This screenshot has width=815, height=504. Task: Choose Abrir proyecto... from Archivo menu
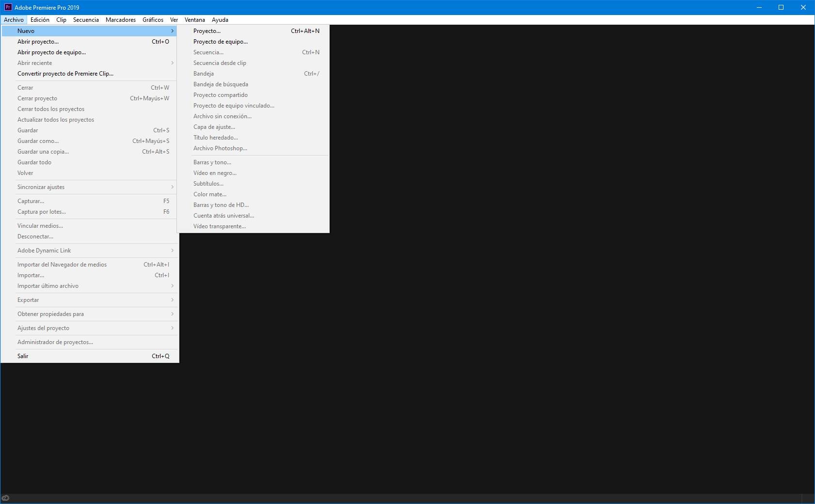[x=90, y=42]
